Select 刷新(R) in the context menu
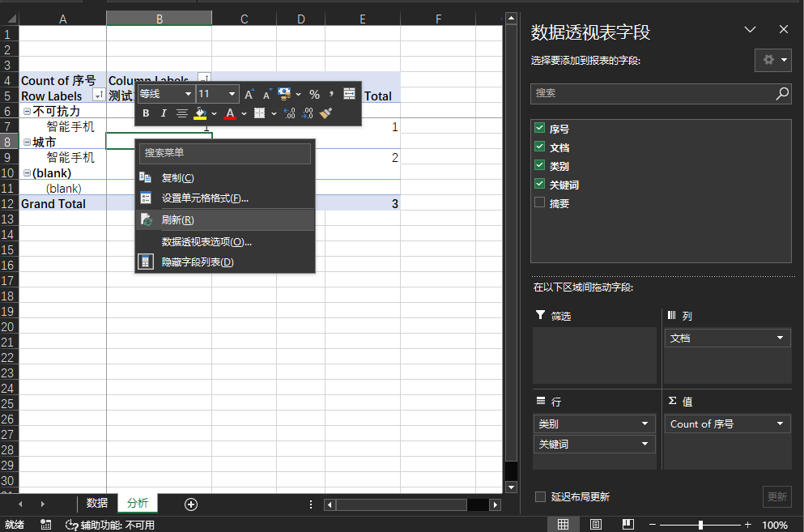804x532 pixels. tap(177, 219)
